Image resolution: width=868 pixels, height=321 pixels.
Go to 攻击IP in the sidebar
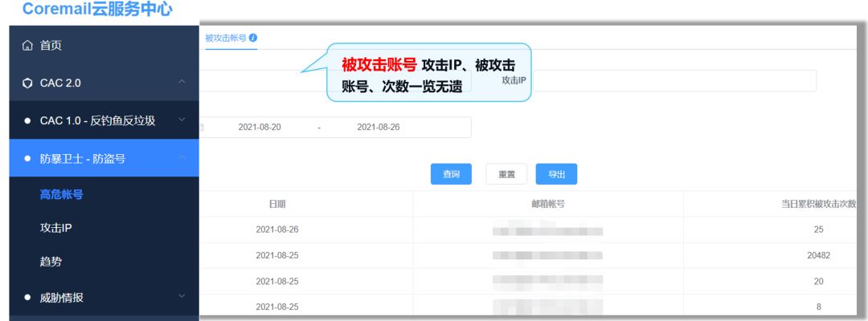coord(56,229)
